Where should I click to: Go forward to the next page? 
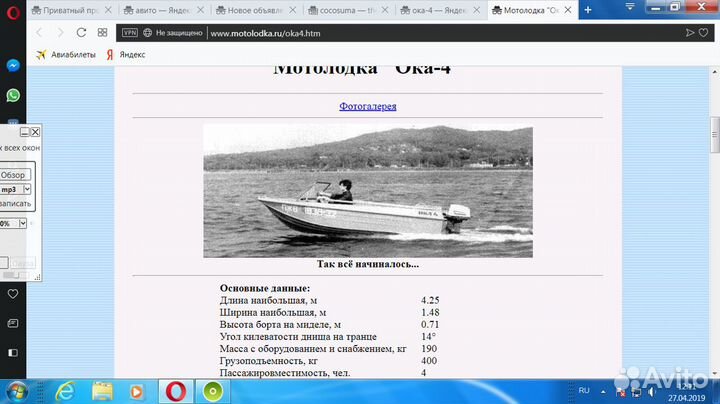(x=60, y=33)
